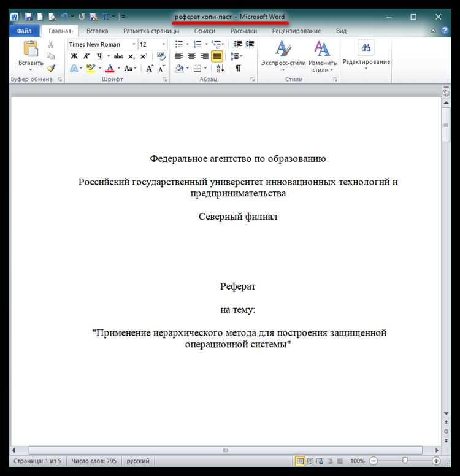Viewport: 460px width, 476px height.
Task: Apply strikethrough (abc) formatting
Action: 118,56
